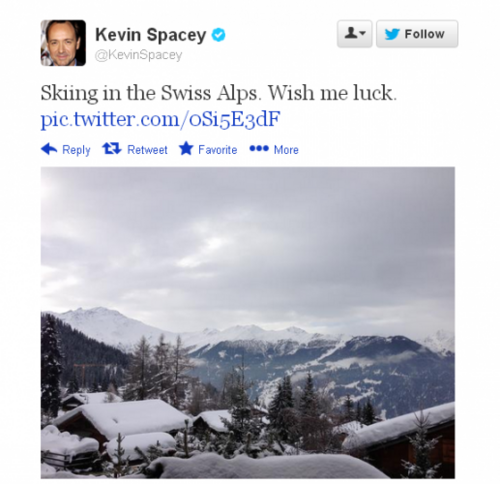
Task: Click the Retweet arrows icon
Action: pos(112,148)
